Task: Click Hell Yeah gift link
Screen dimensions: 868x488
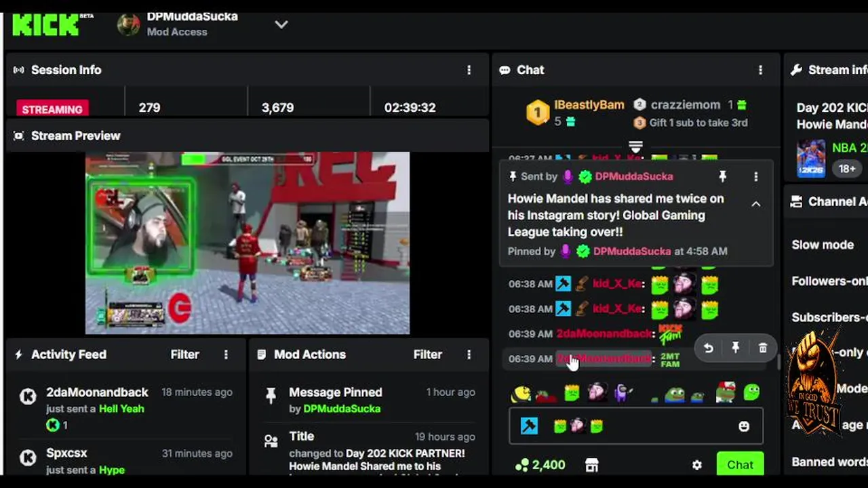Action: [x=121, y=409]
